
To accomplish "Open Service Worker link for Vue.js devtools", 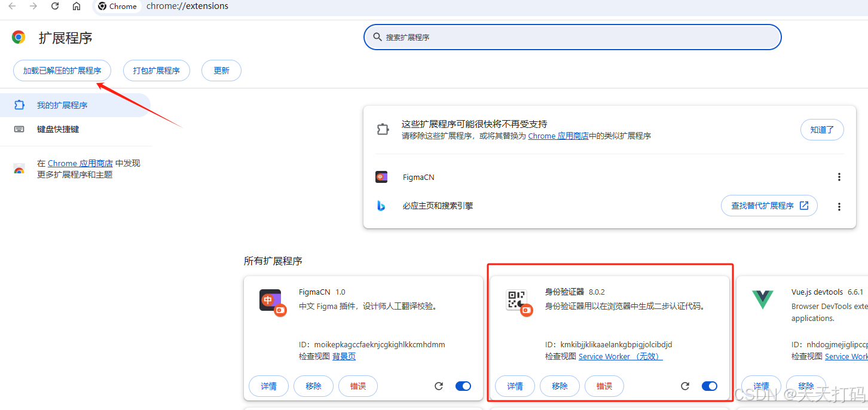I will click(846, 356).
